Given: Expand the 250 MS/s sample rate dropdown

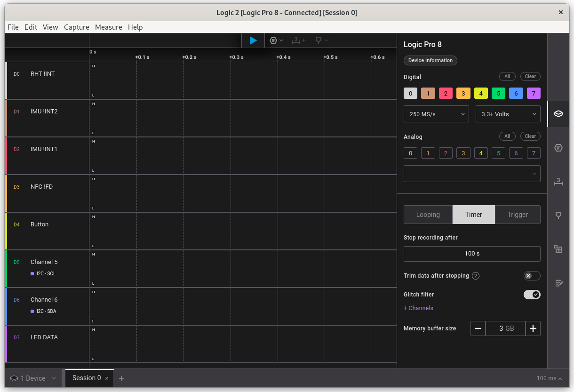Looking at the screenshot, I should pos(436,114).
